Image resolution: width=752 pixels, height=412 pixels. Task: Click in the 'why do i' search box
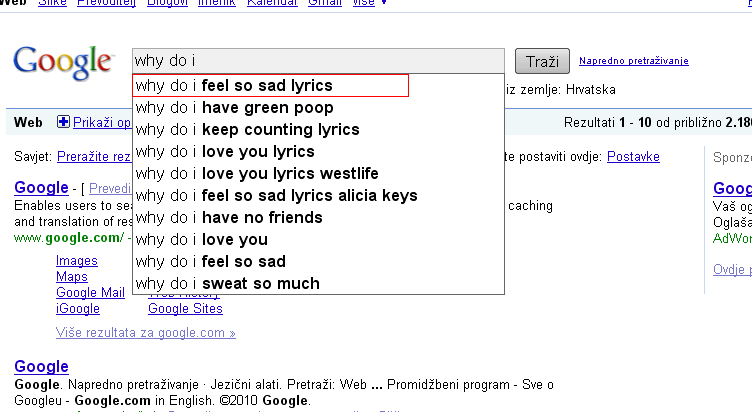pyautogui.click(x=318, y=60)
